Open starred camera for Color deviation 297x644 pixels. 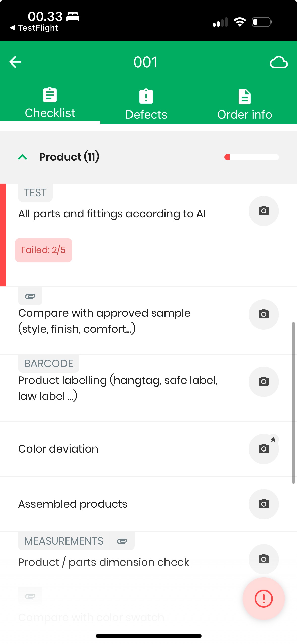263,449
